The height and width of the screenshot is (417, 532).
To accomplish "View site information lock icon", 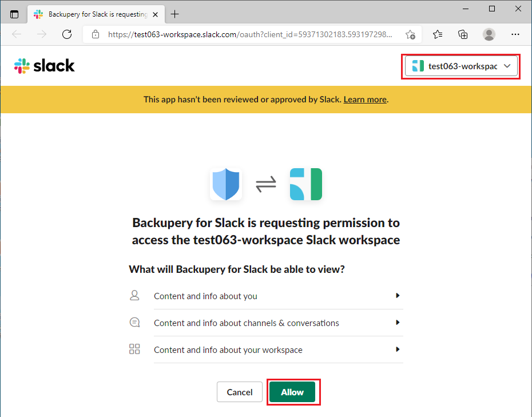I will (x=96, y=34).
